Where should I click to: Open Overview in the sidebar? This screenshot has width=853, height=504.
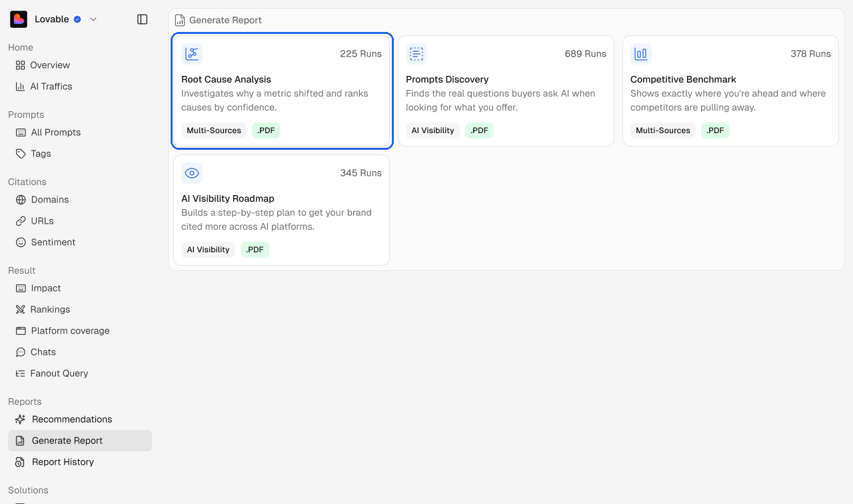point(80,65)
